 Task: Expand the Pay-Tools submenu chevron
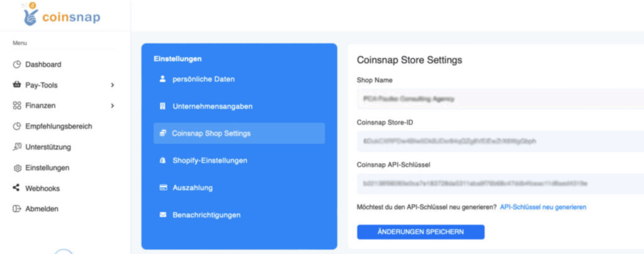[113, 85]
